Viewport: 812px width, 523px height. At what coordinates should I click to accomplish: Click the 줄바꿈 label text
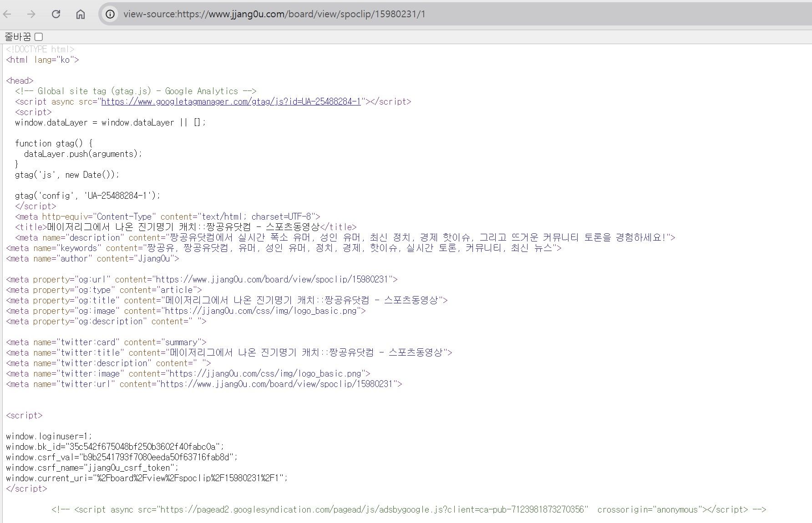tap(18, 37)
